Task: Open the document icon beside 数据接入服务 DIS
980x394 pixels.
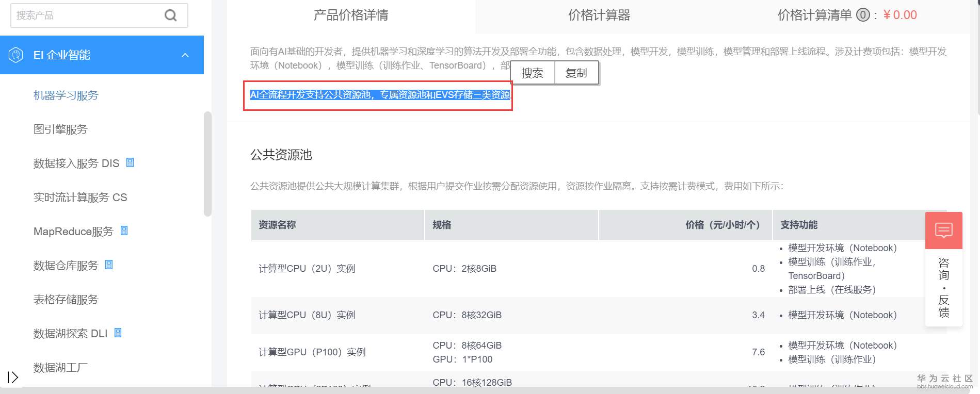Action: click(130, 162)
